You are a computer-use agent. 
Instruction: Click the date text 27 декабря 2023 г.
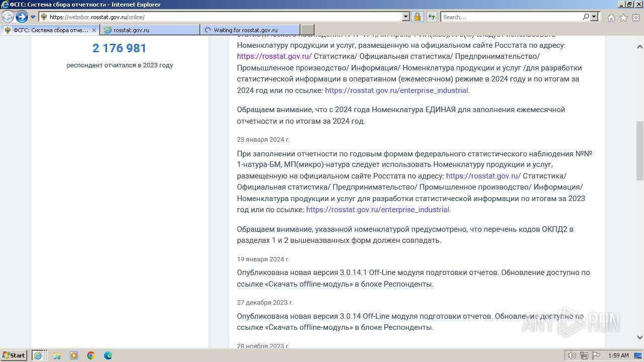[x=265, y=303]
